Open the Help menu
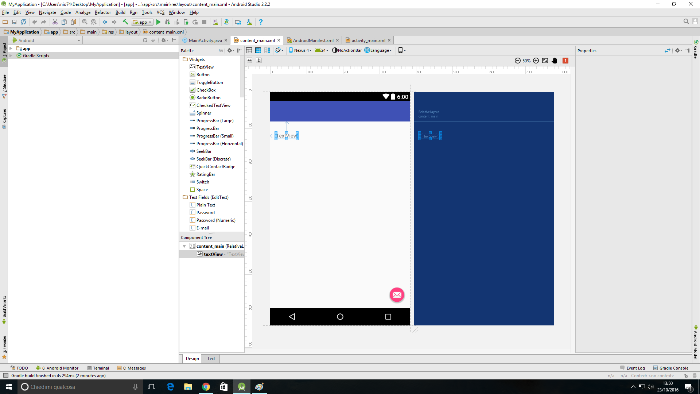Screen dimensions: 700x394 [194, 12]
